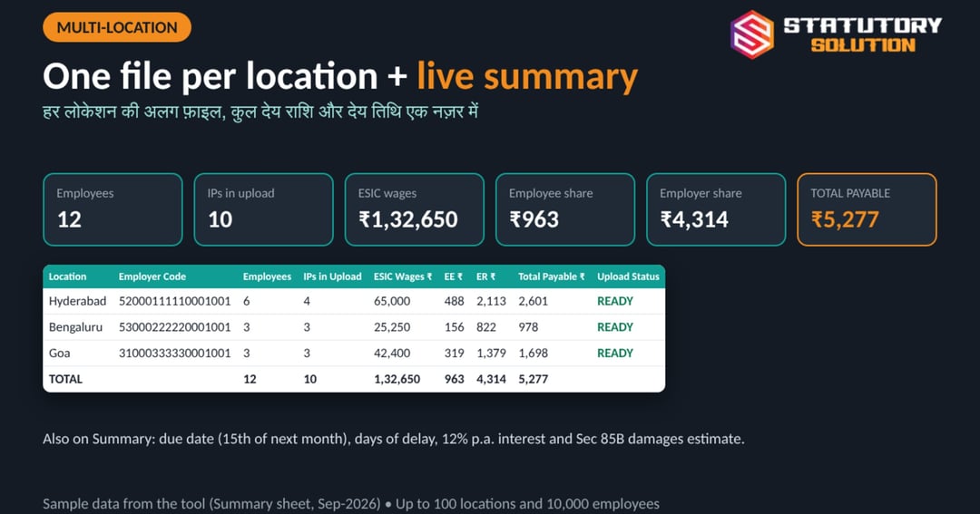Open the Employee share card
The height and width of the screenshot is (514, 980).
click(x=565, y=209)
